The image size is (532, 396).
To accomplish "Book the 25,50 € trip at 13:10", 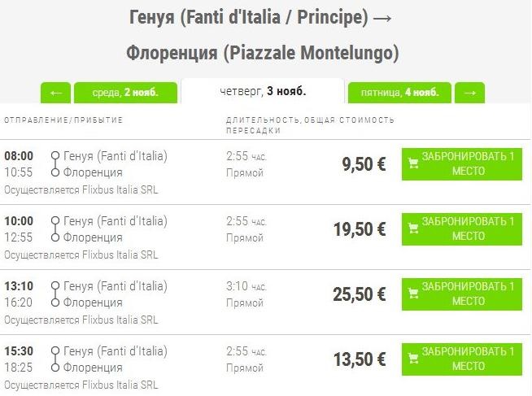I will [462, 294].
